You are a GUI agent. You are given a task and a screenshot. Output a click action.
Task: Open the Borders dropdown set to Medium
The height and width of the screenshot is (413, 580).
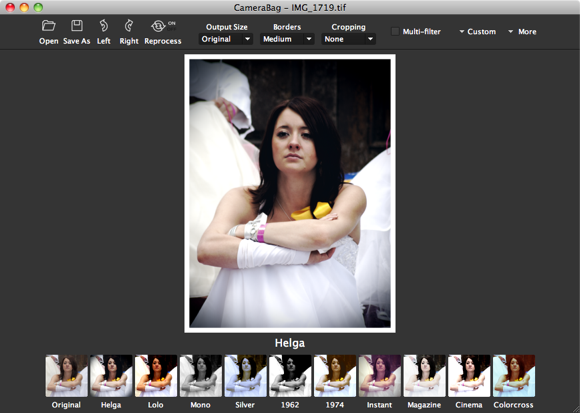coord(287,39)
